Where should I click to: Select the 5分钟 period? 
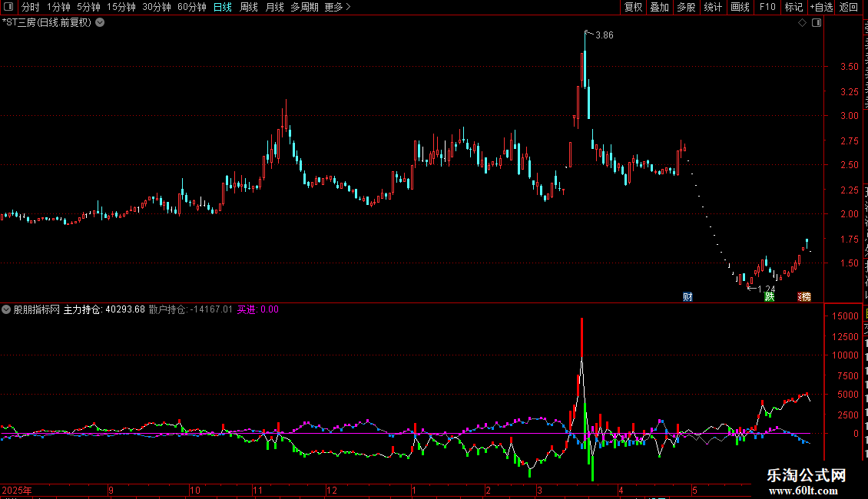pos(88,7)
